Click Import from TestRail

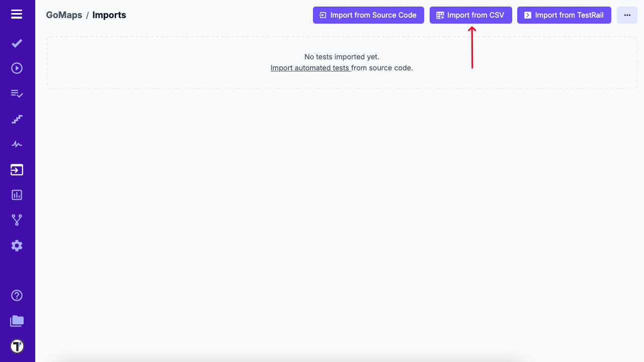564,15
